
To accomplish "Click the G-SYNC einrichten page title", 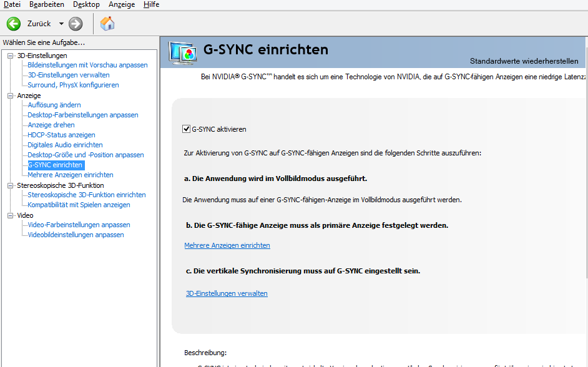I will 266,49.
